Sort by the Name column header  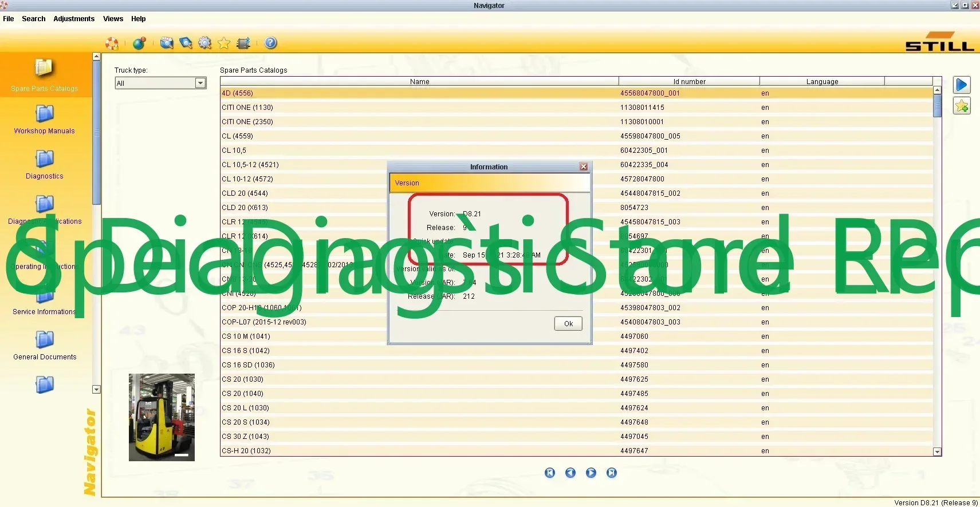(x=419, y=81)
